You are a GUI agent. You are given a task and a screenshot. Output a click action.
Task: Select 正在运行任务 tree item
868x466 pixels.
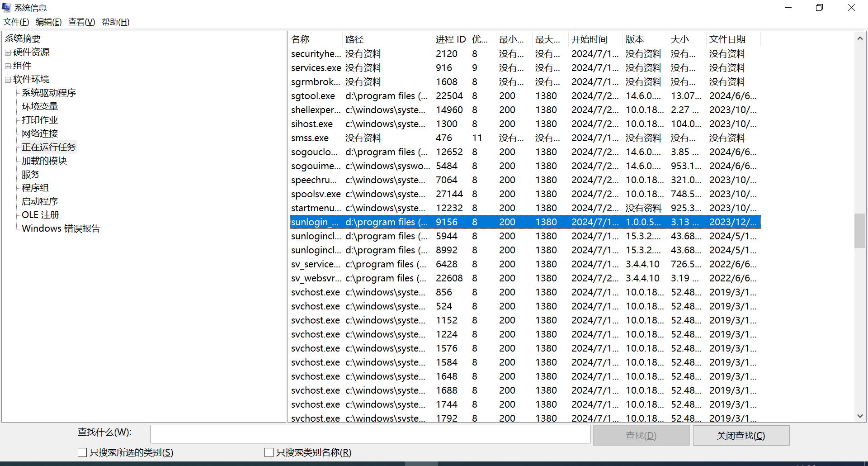49,147
